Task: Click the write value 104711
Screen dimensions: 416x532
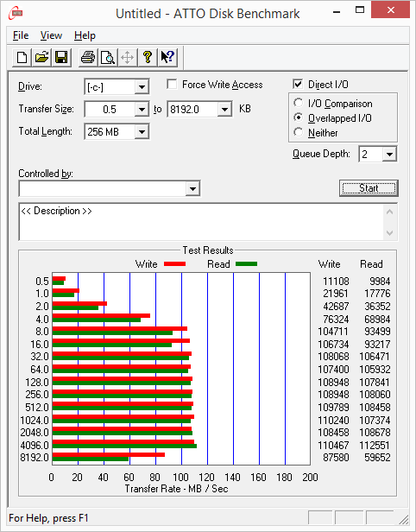Action: click(333, 331)
